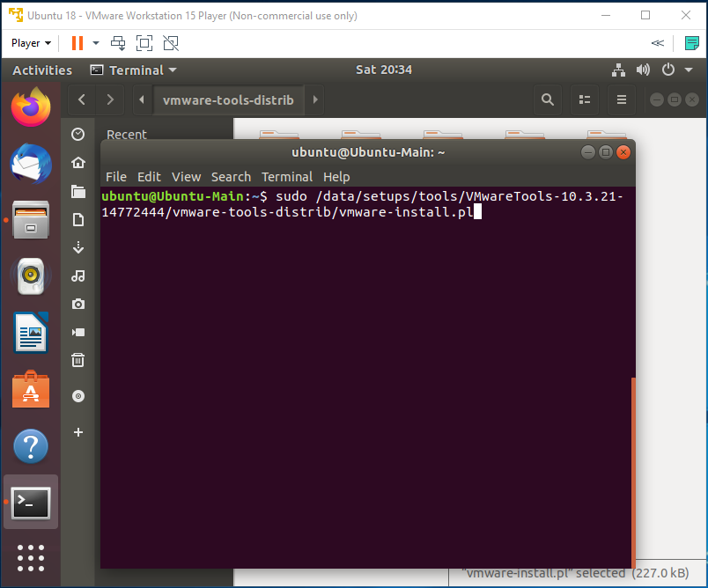Go forward in Files window
This screenshot has width=708, height=588.
point(110,99)
